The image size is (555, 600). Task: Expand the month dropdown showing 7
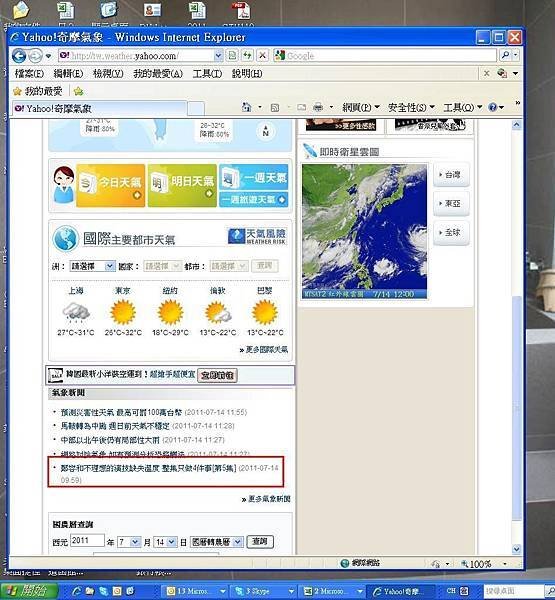click(x=129, y=542)
